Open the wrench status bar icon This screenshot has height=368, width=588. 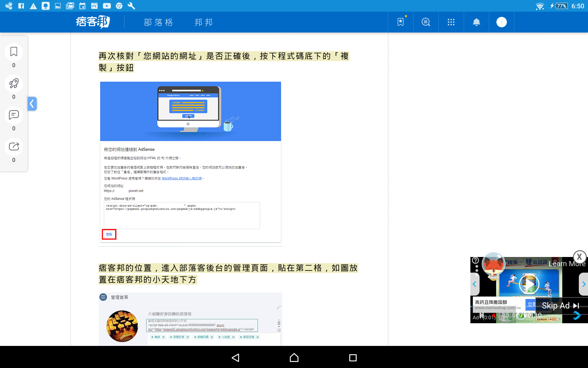click(x=131, y=6)
